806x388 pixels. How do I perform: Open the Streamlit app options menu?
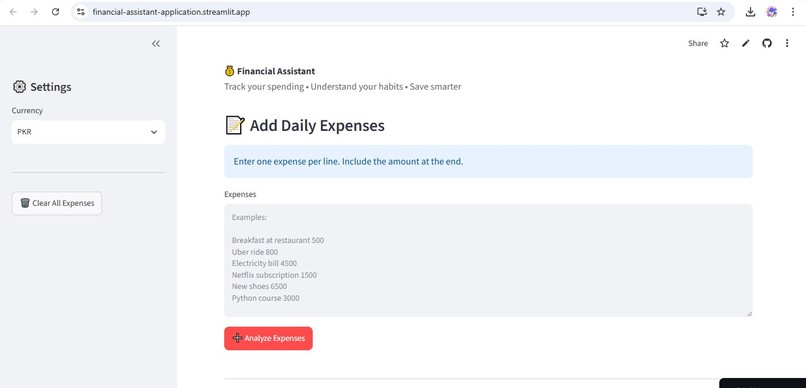[786, 43]
